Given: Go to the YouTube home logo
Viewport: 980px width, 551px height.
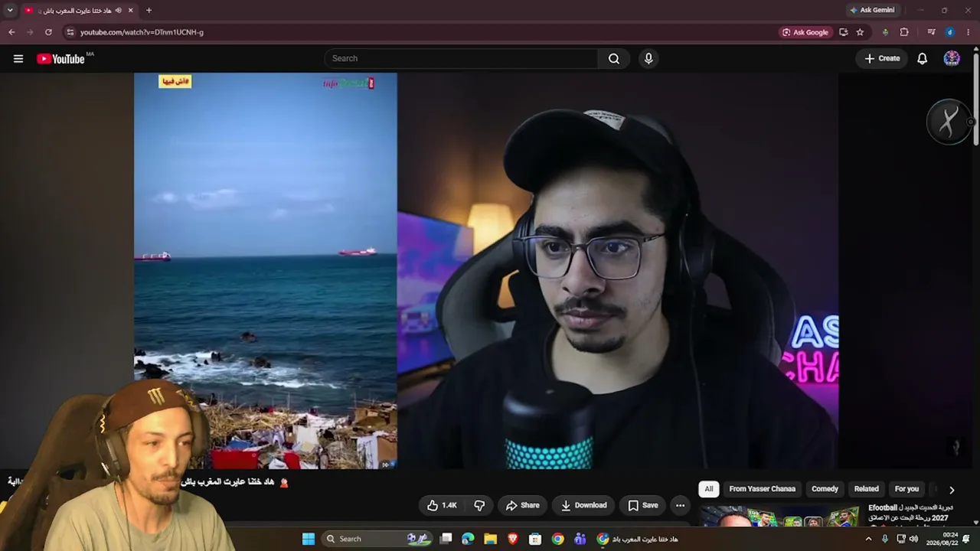Looking at the screenshot, I should 60,59.
